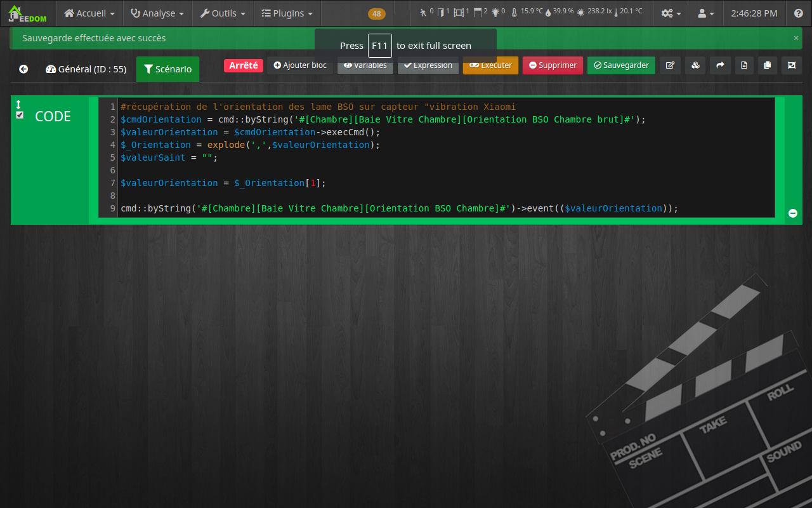
Task: Open the help question mark icon
Action: point(799,13)
